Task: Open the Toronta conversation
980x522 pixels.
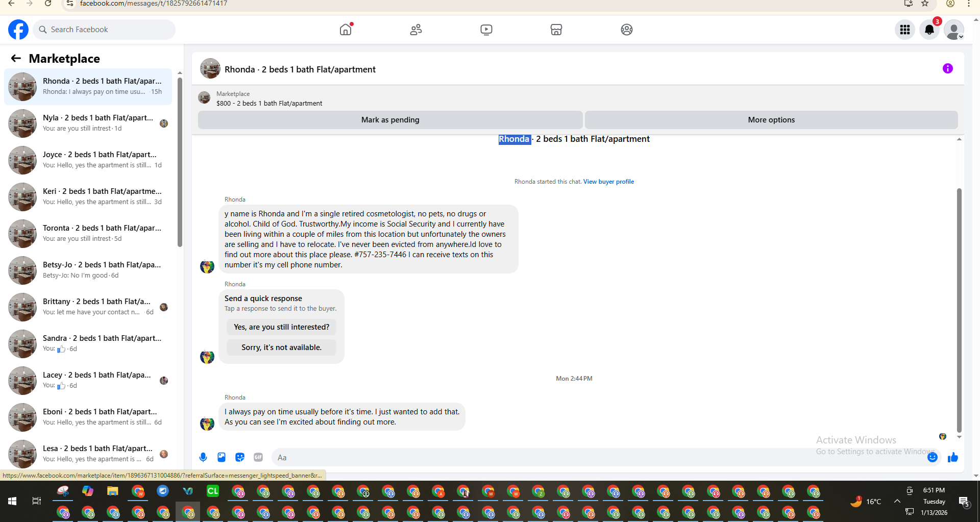Action: pyautogui.click(x=88, y=234)
